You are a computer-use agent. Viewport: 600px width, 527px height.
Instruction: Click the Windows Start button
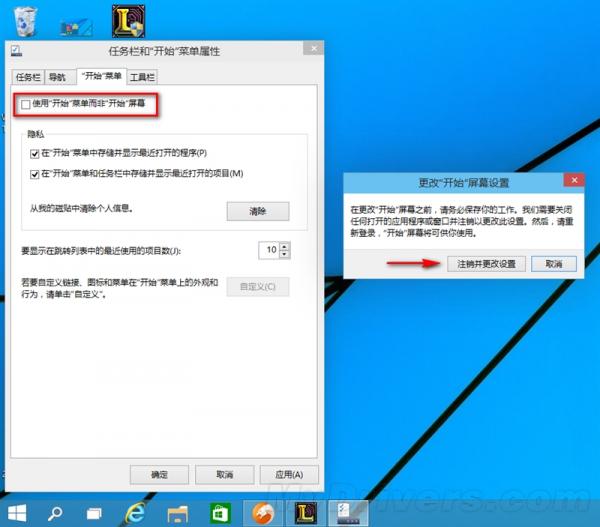click(x=17, y=511)
